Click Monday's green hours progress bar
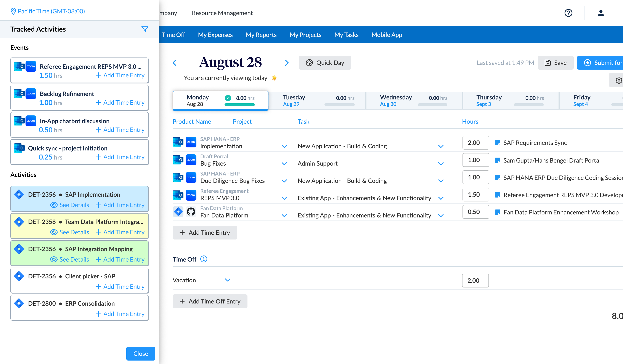 click(x=239, y=105)
